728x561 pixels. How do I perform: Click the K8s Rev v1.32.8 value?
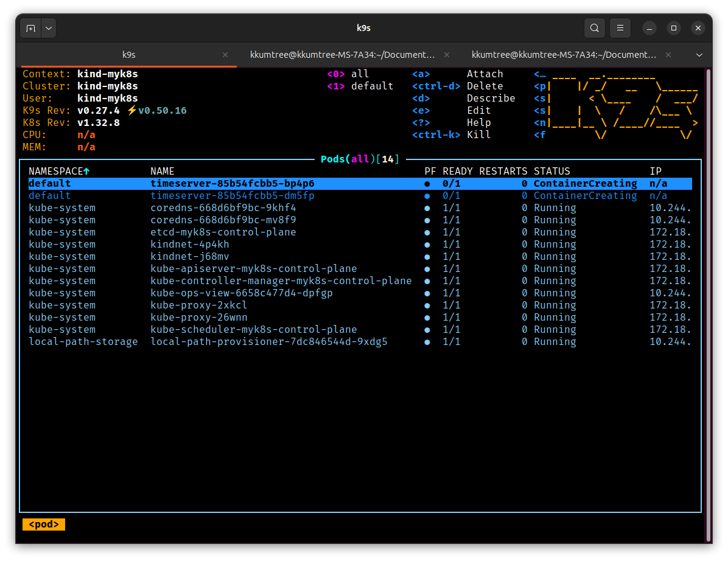(x=99, y=122)
